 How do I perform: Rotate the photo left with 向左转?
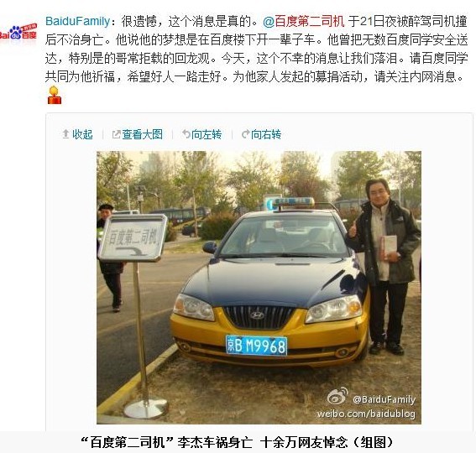(207, 134)
